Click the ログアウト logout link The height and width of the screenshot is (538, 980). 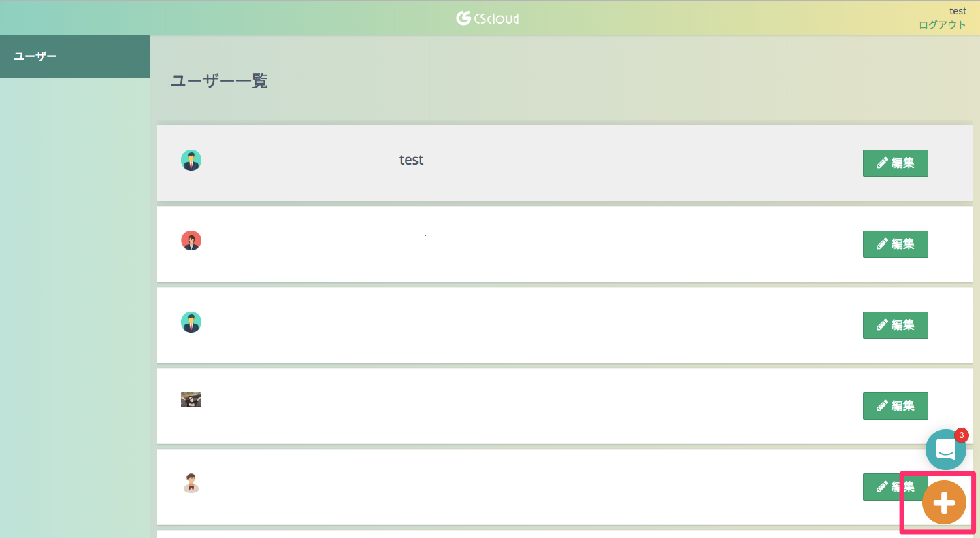coord(942,25)
